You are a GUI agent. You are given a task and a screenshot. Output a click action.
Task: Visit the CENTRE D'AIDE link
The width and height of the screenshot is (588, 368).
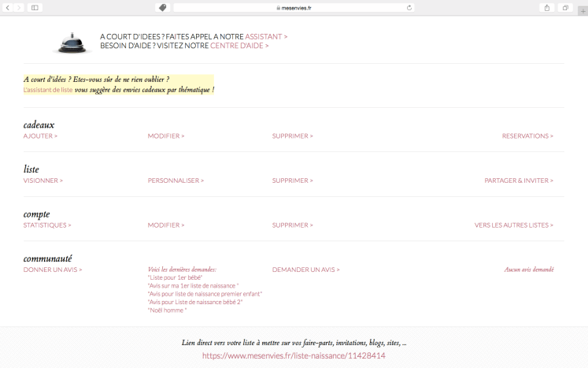tap(239, 46)
